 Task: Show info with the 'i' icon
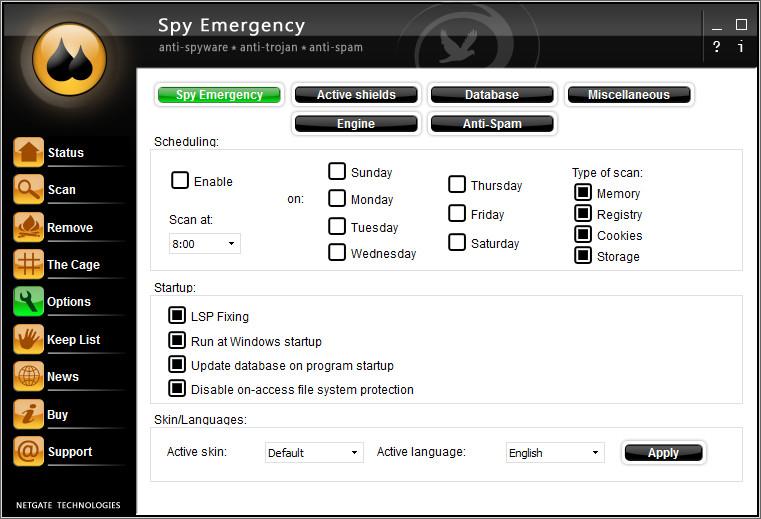(741, 47)
